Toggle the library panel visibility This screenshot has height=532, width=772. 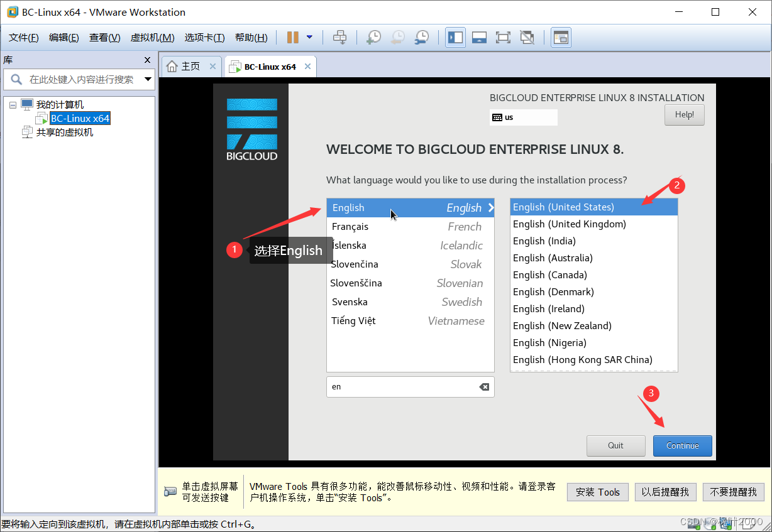coord(455,37)
